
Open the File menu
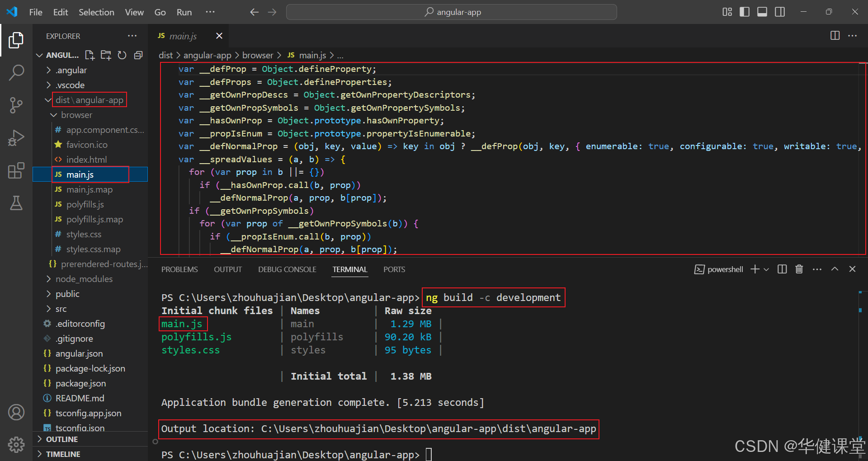36,12
